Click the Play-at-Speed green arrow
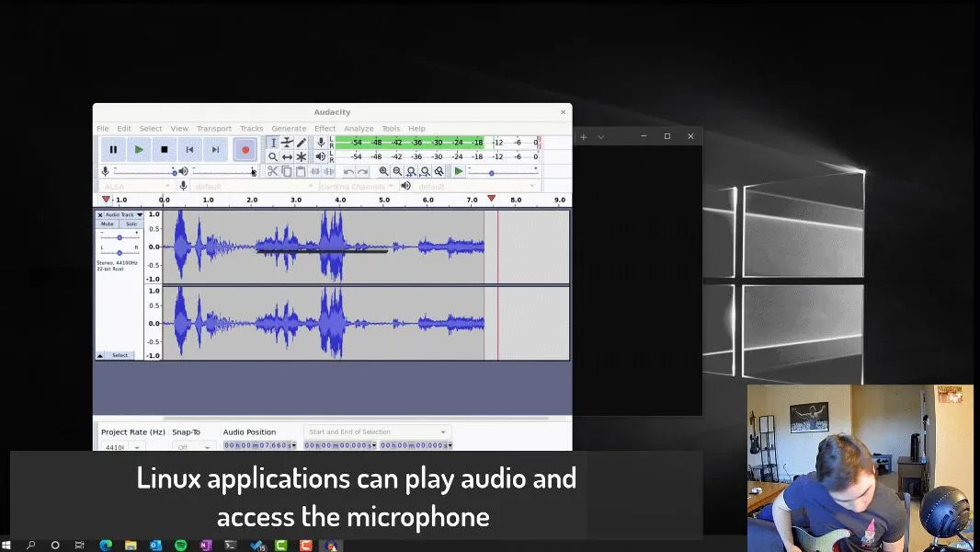Image resolution: width=980 pixels, height=552 pixels. [x=459, y=171]
